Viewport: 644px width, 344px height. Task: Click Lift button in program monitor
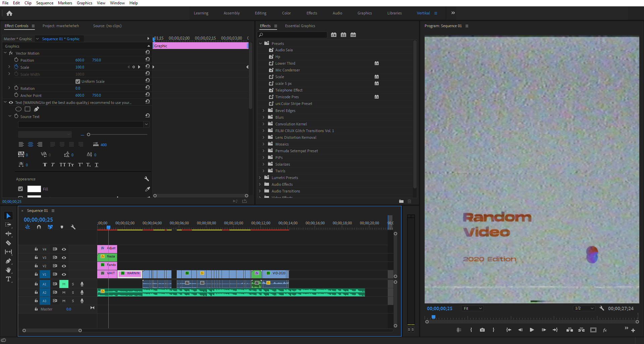pyautogui.click(x=570, y=330)
